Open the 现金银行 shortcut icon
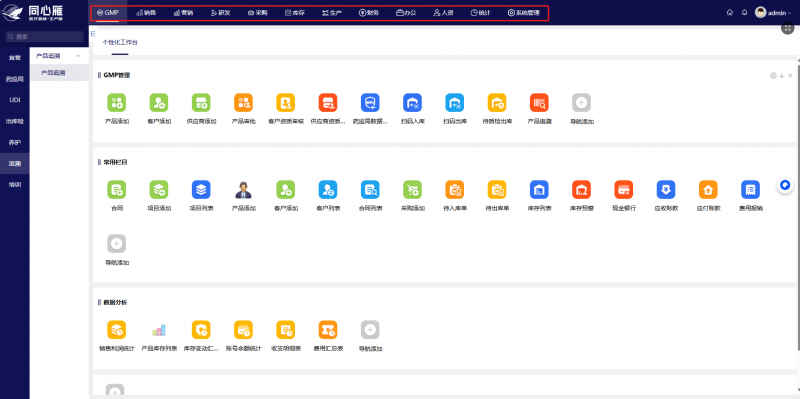Screen dimensions: 800x399 point(623,189)
